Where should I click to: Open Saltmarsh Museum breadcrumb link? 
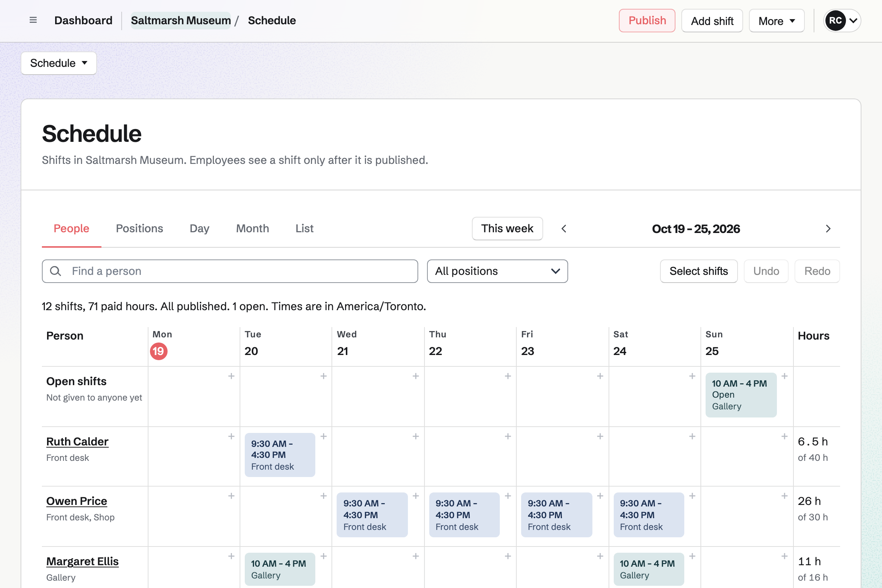click(x=181, y=20)
